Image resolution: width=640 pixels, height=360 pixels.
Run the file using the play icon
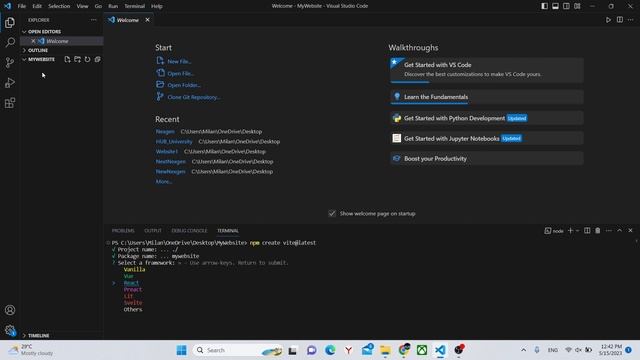pyautogui.click(x=608, y=20)
